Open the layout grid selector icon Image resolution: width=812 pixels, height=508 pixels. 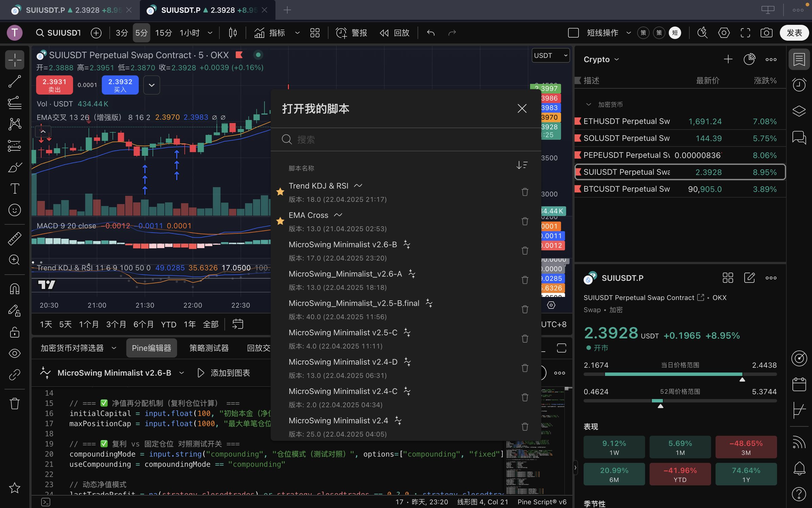coord(315,33)
